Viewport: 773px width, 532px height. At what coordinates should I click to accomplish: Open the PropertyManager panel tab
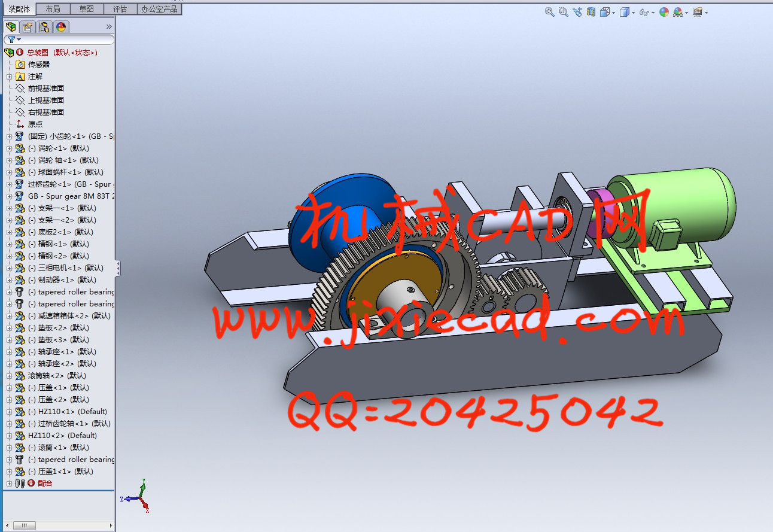coord(28,27)
